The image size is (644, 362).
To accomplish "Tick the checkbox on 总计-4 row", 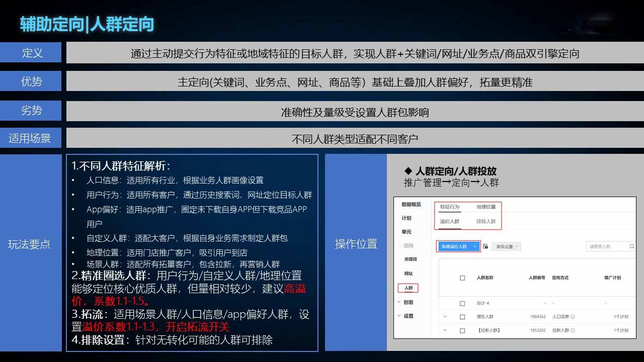I will click(x=462, y=303).
